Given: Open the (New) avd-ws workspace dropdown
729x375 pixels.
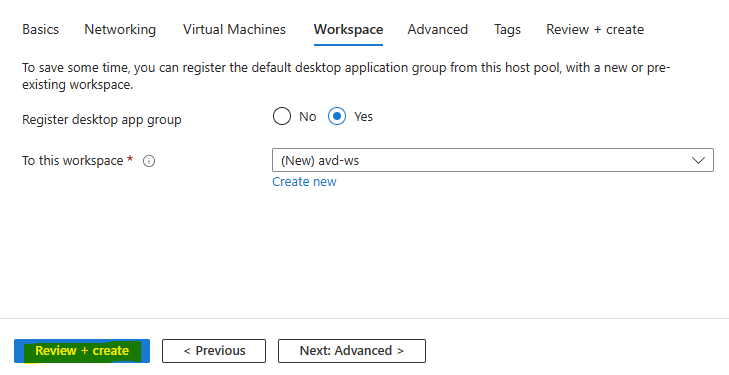Looking at the screenshot, I should (493, 160).
